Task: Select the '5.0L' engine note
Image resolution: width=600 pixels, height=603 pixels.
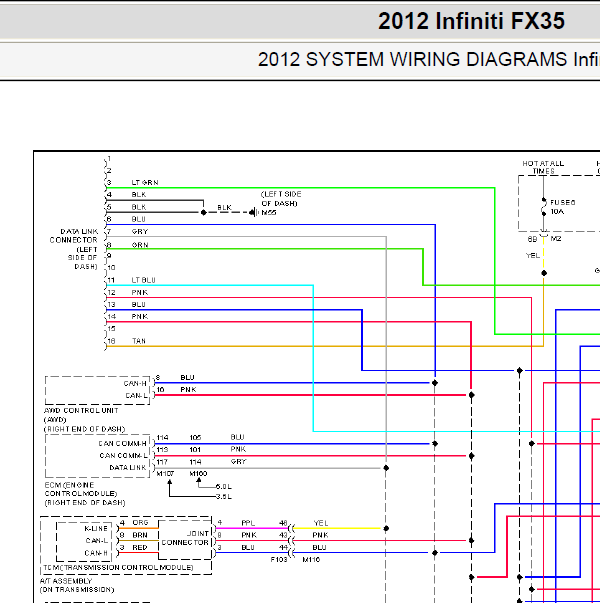Action: pyautogui.click(x=223, y=486)
